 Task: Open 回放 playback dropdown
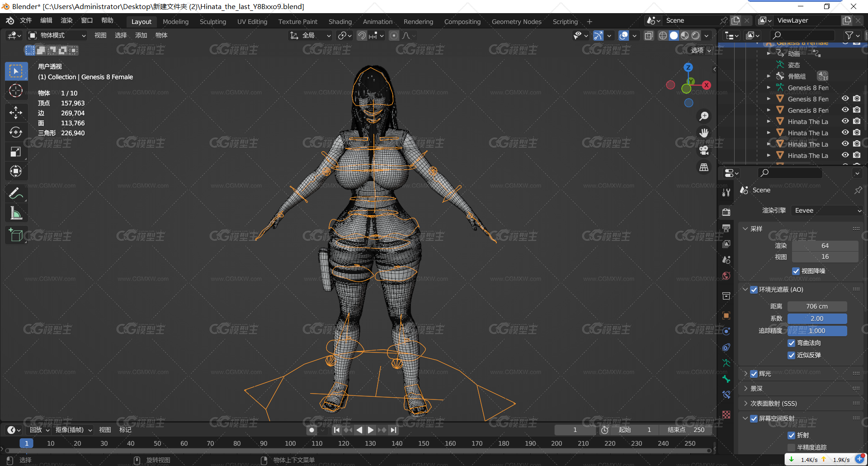(x=39, y=430)
